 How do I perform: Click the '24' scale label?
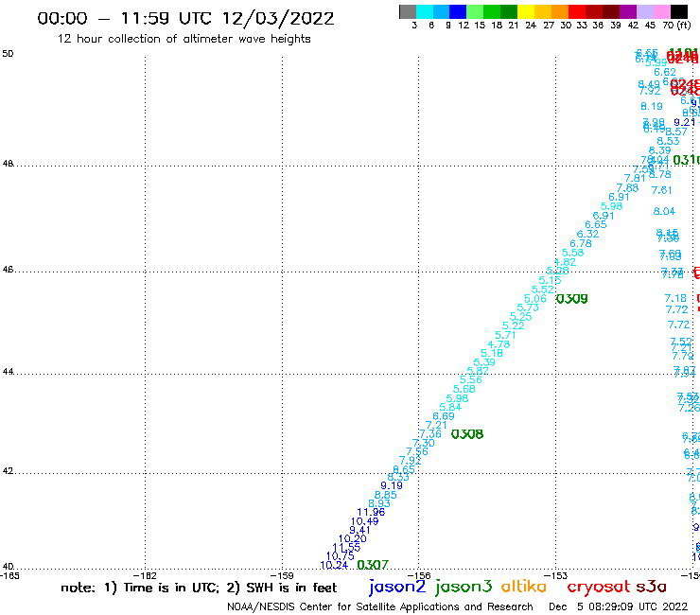tap(531, 26)
